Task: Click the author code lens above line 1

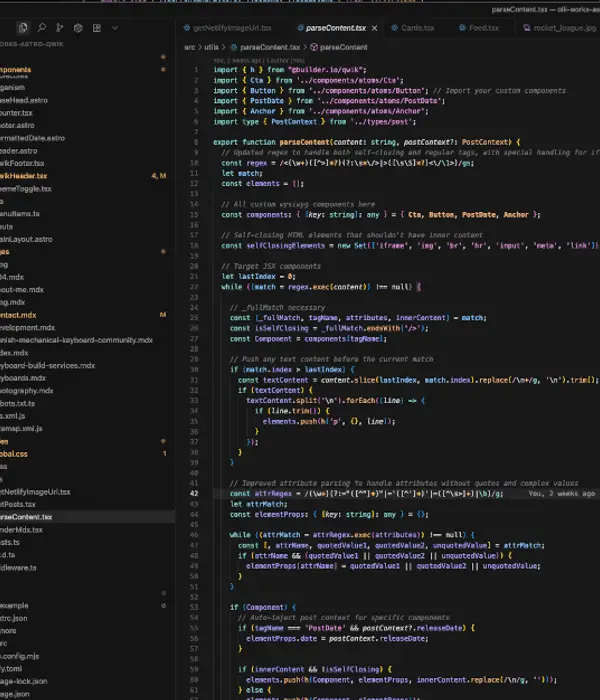Action: pos(259,60)
